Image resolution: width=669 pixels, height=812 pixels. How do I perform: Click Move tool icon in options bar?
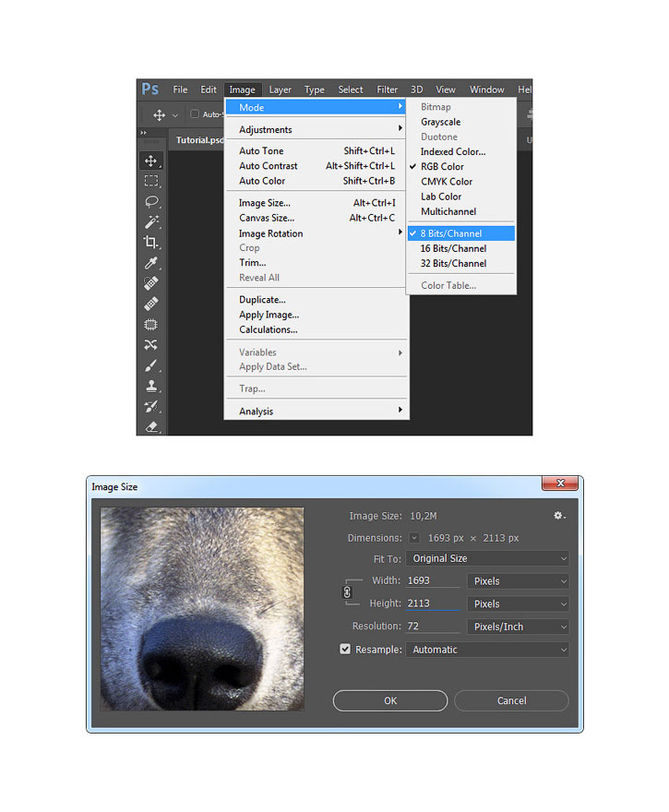[x=159, y=115]
